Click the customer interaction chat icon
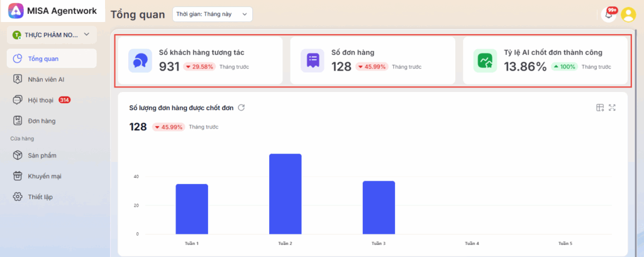This screenshot has height=257, width=644. [x=140, y=60]
